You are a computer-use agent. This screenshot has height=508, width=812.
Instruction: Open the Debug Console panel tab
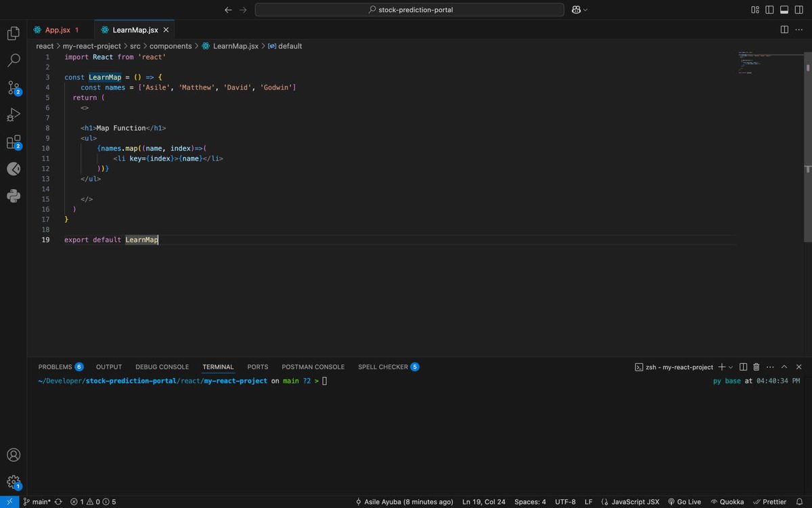point(162,367)
